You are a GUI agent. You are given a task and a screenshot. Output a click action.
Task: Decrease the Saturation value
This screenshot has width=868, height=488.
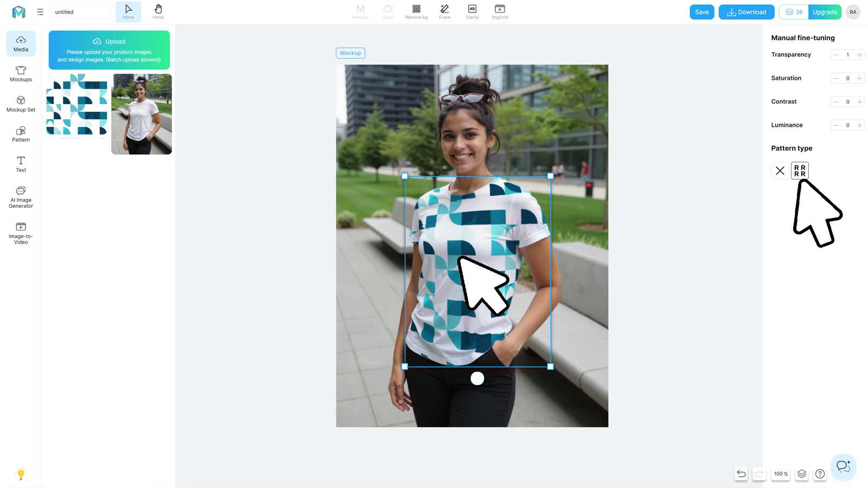point(836,78)
